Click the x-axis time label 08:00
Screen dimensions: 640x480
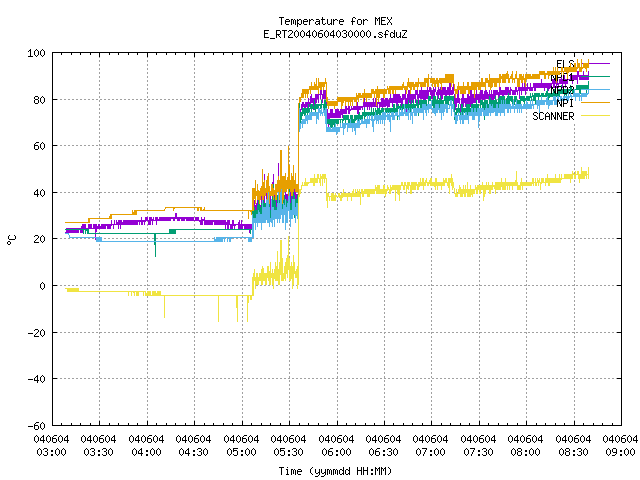[x=525, y=452]
